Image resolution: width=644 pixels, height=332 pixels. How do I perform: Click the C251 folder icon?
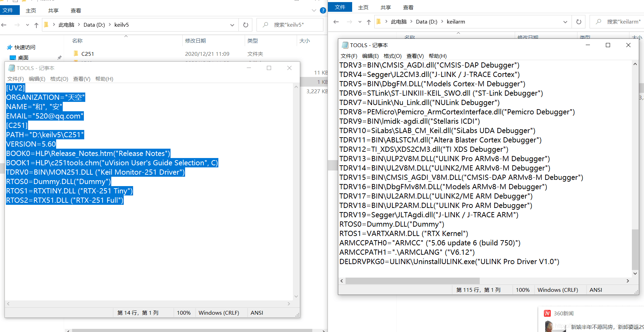pyautogui.click(x=76, y=53)
